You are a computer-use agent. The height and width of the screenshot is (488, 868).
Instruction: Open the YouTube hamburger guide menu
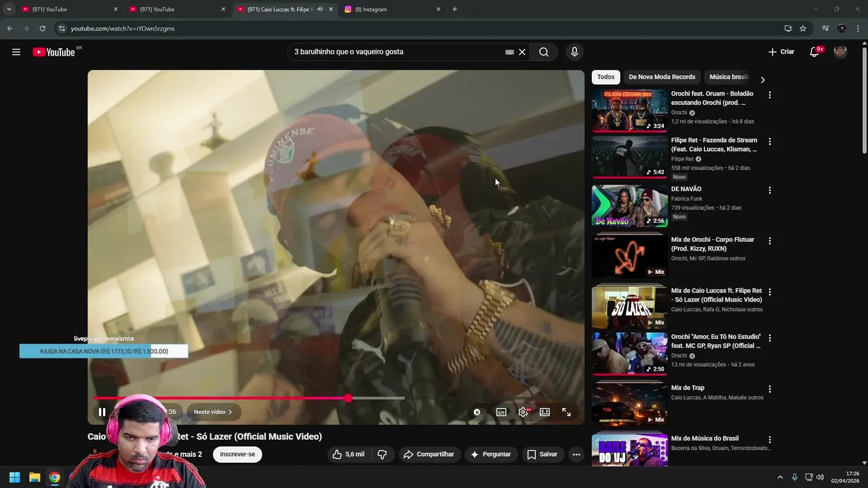(x=16, y=52)
